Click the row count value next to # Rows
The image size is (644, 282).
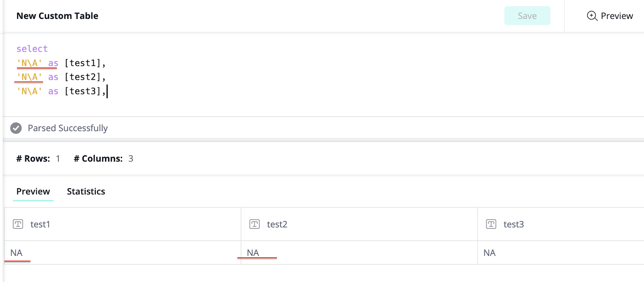click(x=58, y=158)
